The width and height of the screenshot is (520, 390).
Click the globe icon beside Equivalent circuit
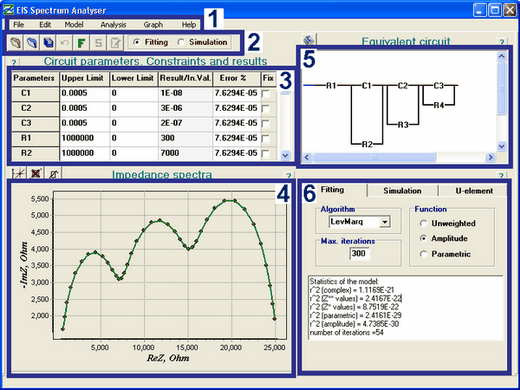point(309,40)
